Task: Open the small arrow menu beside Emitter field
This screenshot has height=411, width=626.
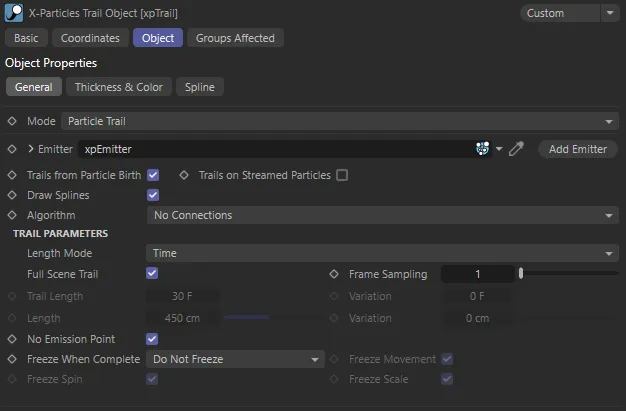Action: coord(500,149)
